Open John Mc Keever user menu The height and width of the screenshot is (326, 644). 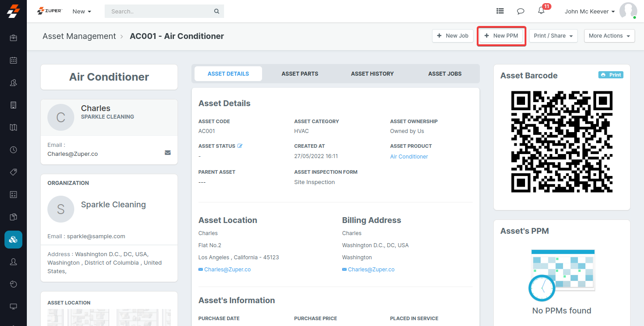pos(589,11)
